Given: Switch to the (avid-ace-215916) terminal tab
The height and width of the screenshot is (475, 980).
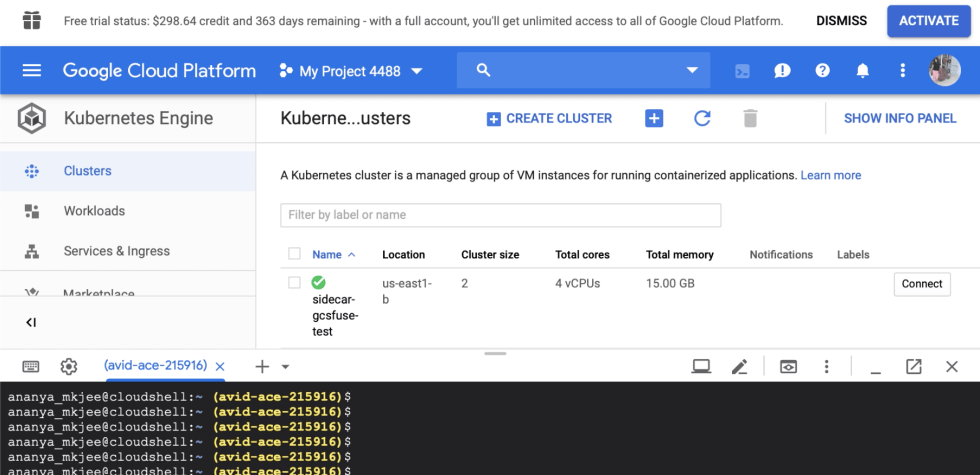Looking at the screenshot, I should 156,366.
